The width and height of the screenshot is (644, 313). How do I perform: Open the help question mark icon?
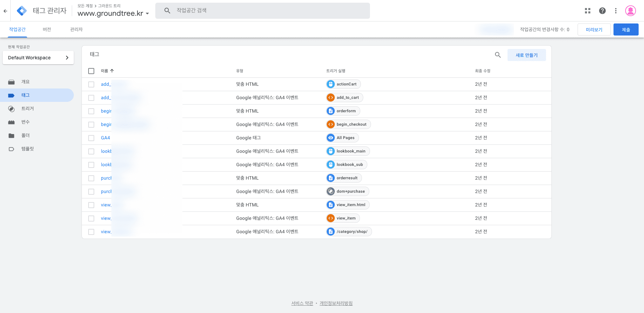[x=602, y=11]
